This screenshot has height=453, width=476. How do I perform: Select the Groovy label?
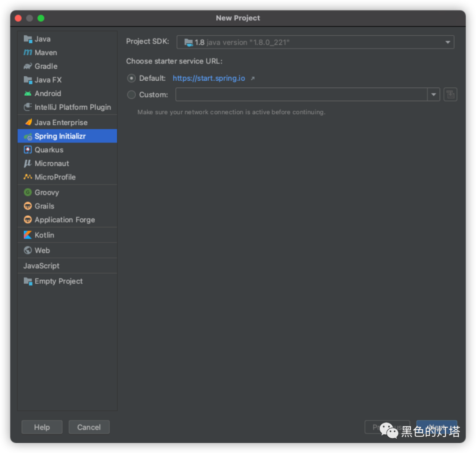click(x=47, y=193)
